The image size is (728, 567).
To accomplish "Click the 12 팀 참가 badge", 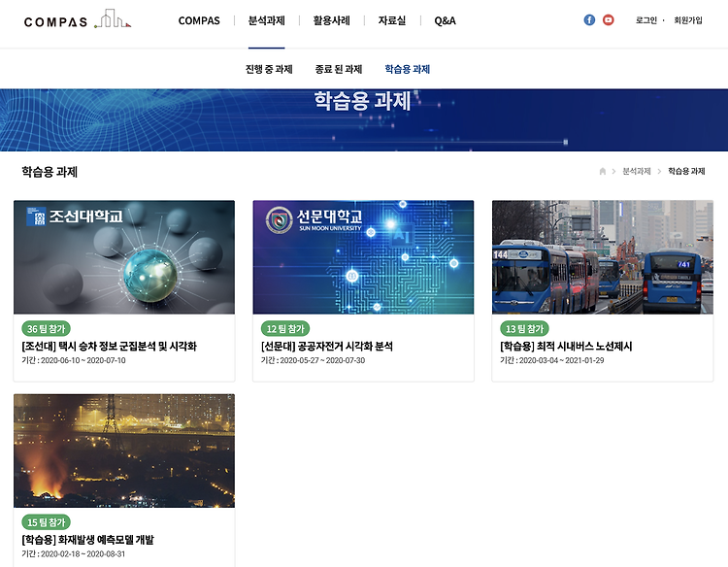I will click(x=285, y=329).
